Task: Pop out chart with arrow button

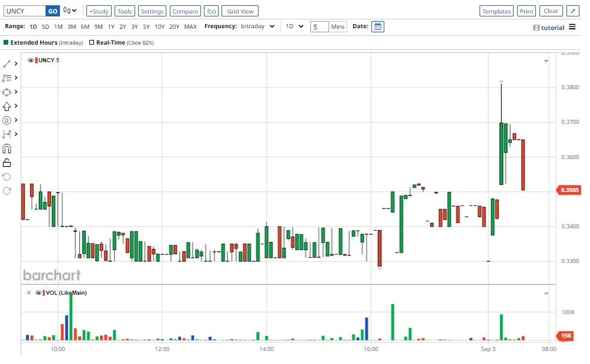Action: point(573,11)
